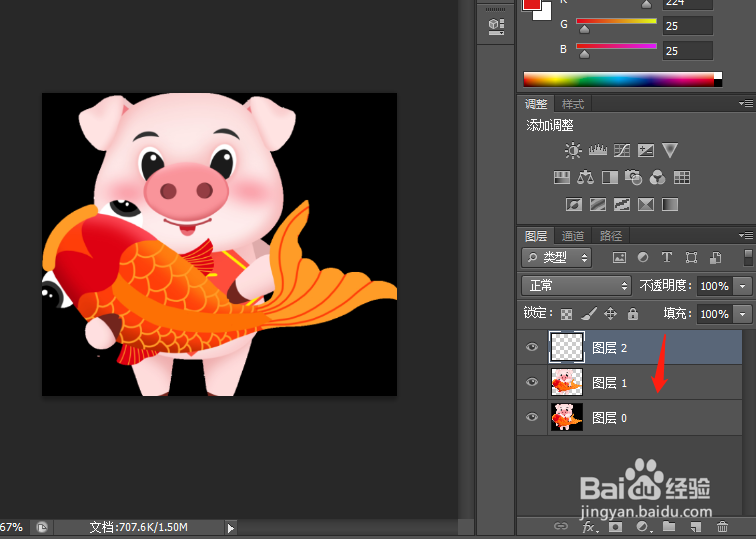Filter layers by pixel layers
Viewport: 756px width, 539px height.
tap(619, 257)
